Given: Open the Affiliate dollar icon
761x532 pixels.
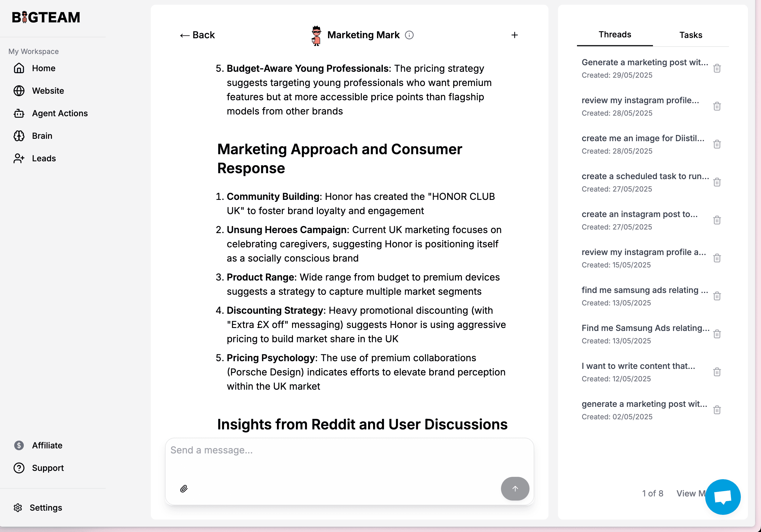Looking at the screenshot, I should click(19, 445).
